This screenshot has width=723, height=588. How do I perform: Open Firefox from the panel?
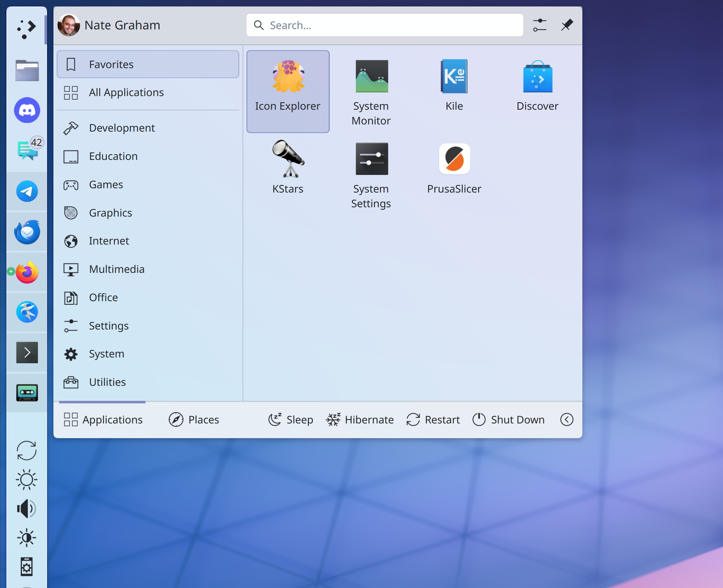27,272
